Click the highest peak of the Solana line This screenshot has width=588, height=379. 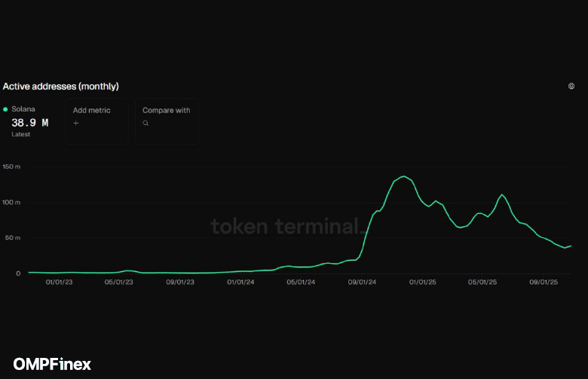(404, 176)
